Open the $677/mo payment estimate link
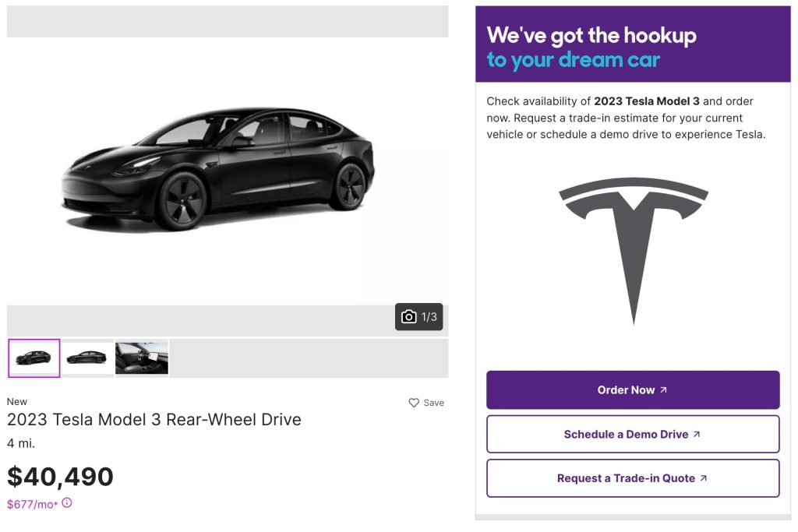Viewport: 798px width, 532px height. click(32, 505)
